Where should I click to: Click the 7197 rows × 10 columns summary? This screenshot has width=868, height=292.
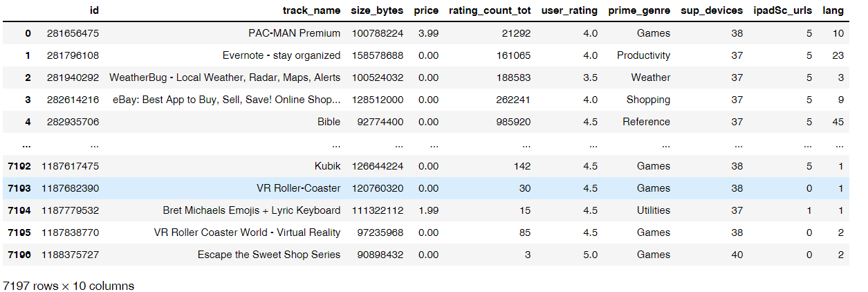click(x=68, y=286)
